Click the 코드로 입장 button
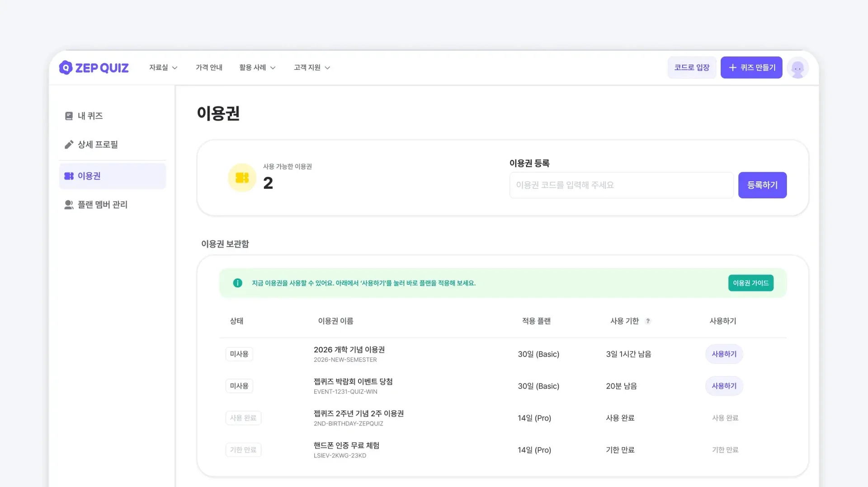The width and height of the screenshot is (868, 487). 691,67
